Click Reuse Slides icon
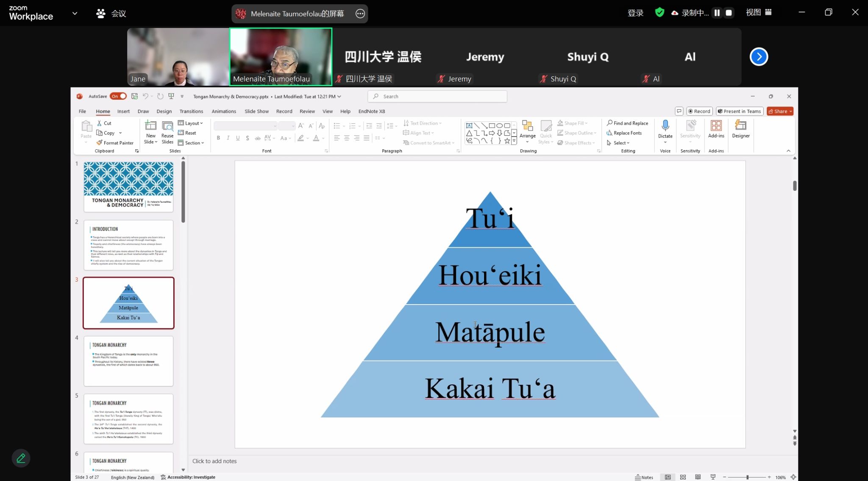 pyautogui.click(x=167, y=126)
